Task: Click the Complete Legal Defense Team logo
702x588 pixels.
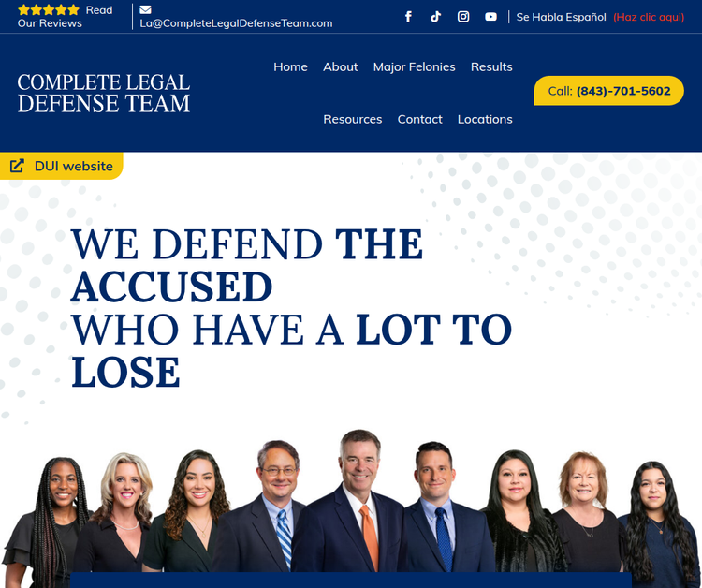Action: pyautogui.click(x=104, y=93)
